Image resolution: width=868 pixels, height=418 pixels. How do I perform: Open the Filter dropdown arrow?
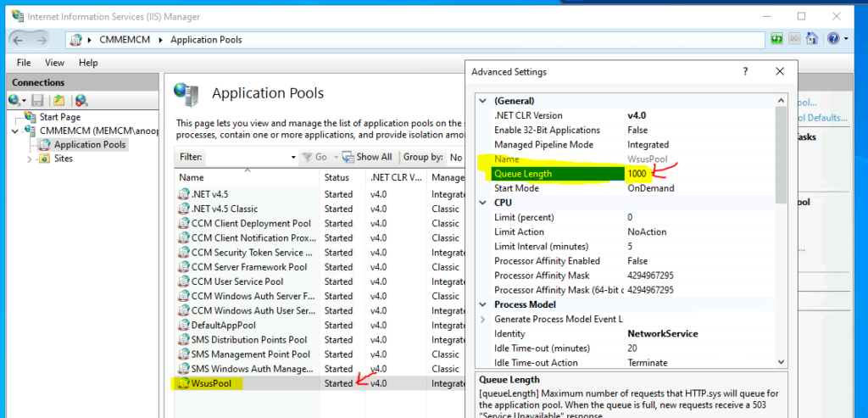pos(293,158)
